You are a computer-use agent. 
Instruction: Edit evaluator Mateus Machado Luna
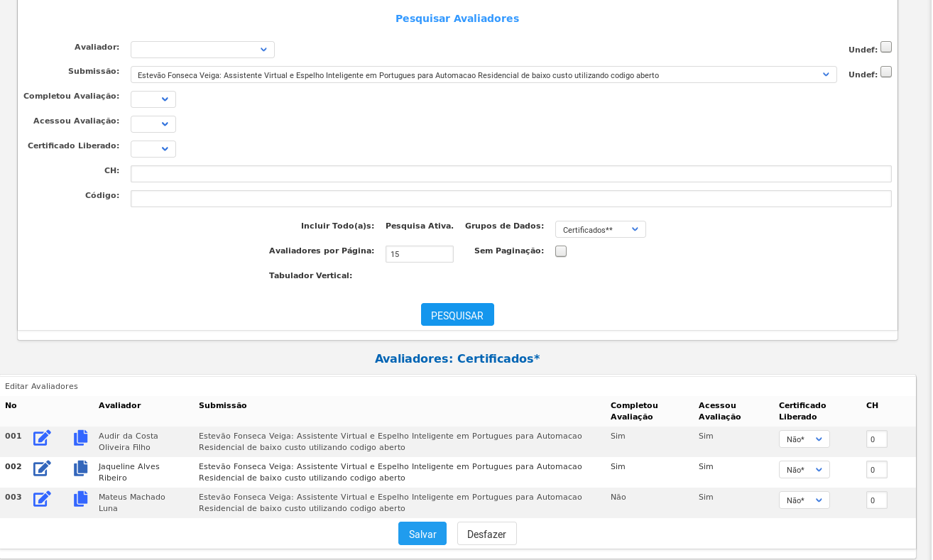(42, 499)
